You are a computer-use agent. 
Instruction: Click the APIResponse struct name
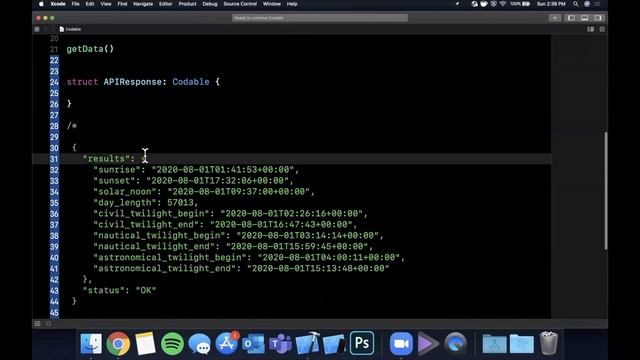pos(133,82)
